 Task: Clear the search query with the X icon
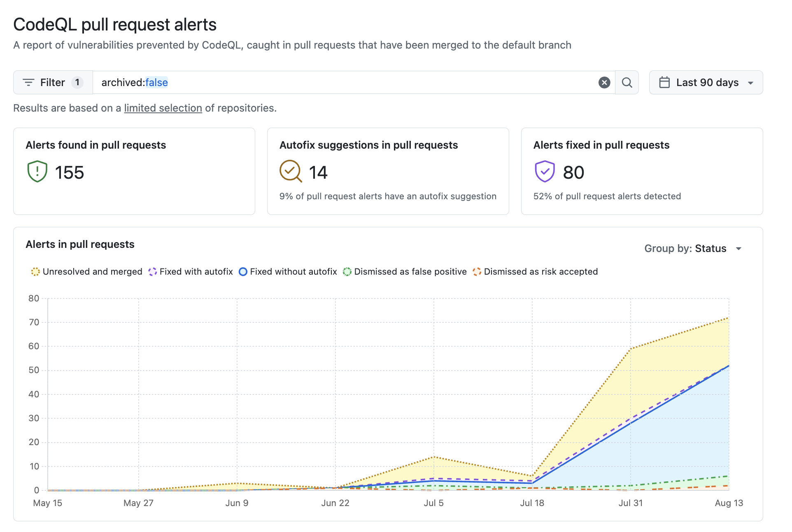pyautogui.click(x=604, y=82)
